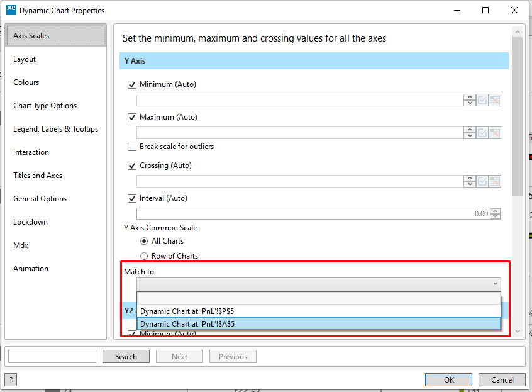This screenshot has height=392, width=532.
Task: Click the help question mark icon
Action: coord(10,379)
